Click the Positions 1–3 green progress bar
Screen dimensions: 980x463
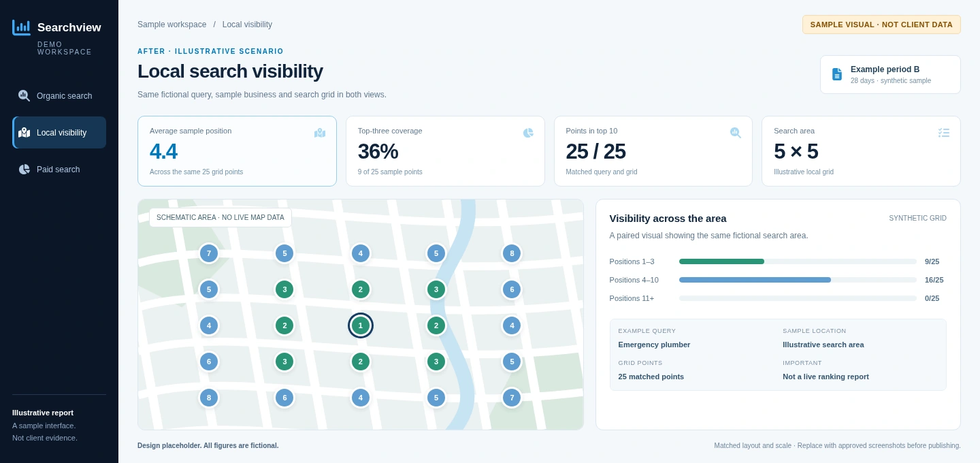pyautogui.click(x=721, y=261)
